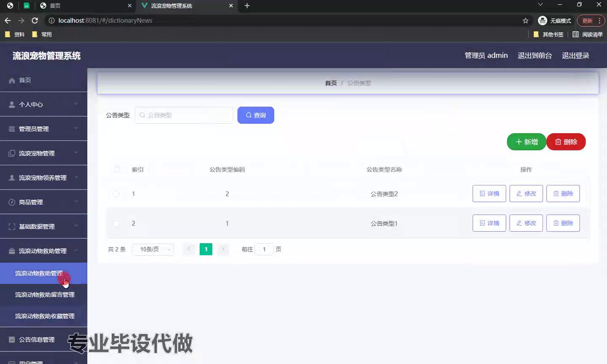
Task: Check the checkbox for 公告类型2 row
Action: pos(116,194)
